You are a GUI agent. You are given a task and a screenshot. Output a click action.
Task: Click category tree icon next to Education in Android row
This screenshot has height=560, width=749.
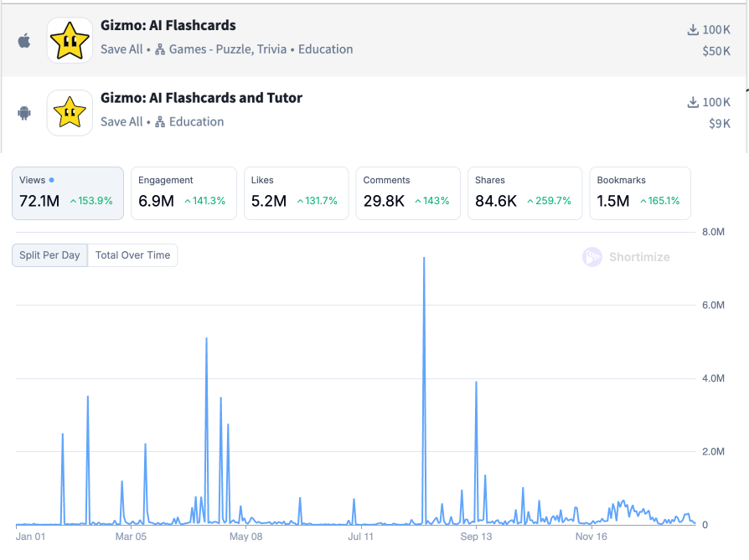pyautogui.click(x=160, y=122)
